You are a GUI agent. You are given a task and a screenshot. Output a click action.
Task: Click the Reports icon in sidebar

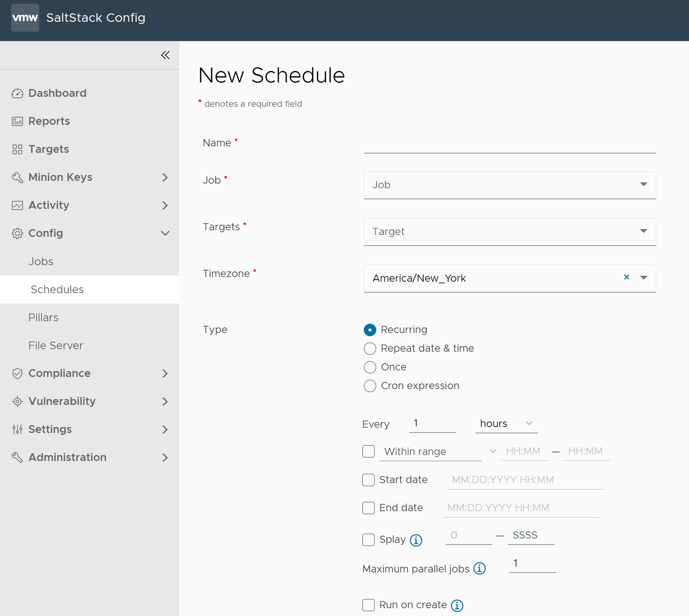pos(16,121)
